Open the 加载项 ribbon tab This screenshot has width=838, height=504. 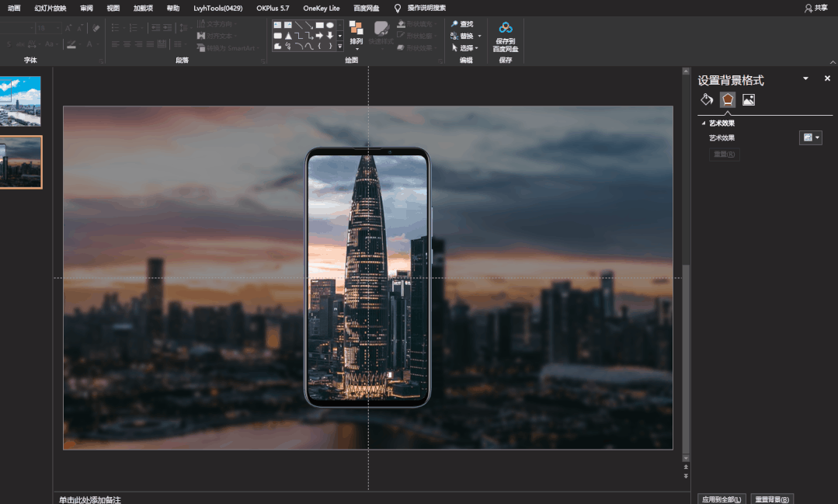click(143, 8)
